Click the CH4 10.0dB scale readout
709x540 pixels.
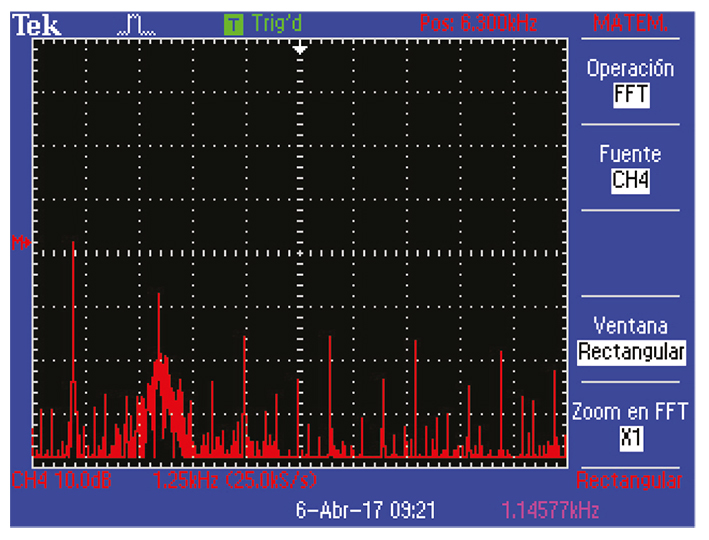pos(62,481)
